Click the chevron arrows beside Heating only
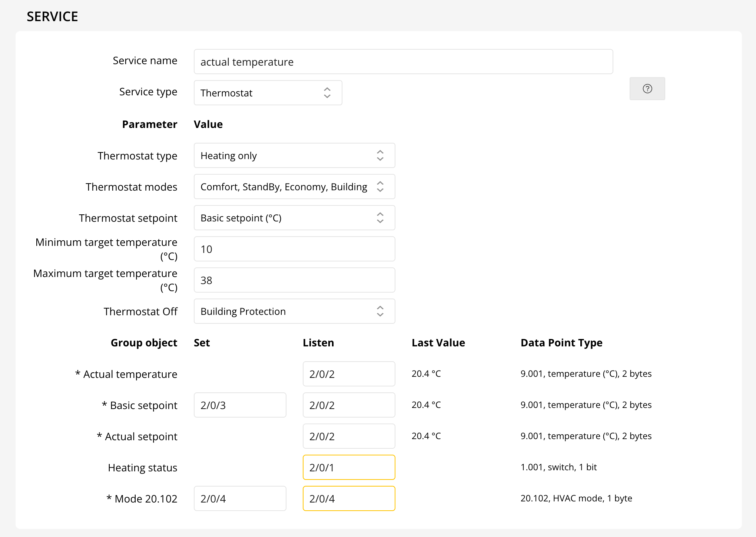This screenshot has height=537, width=756. 380,155
